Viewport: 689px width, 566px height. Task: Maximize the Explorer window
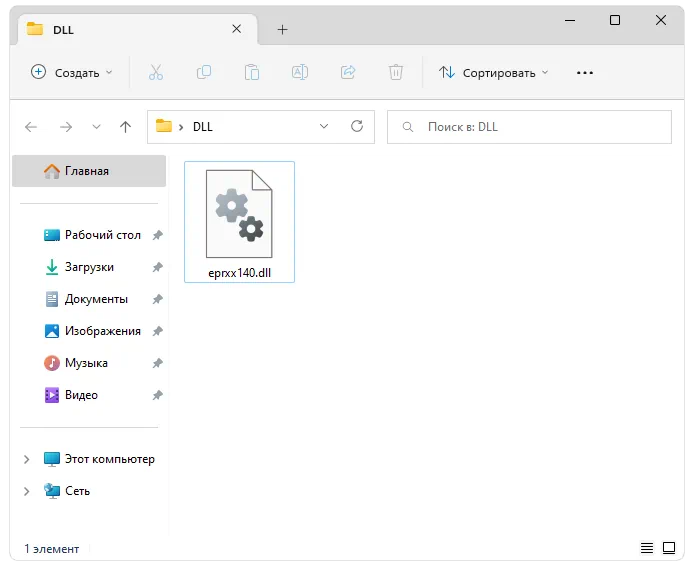click(x=615, y=20)
